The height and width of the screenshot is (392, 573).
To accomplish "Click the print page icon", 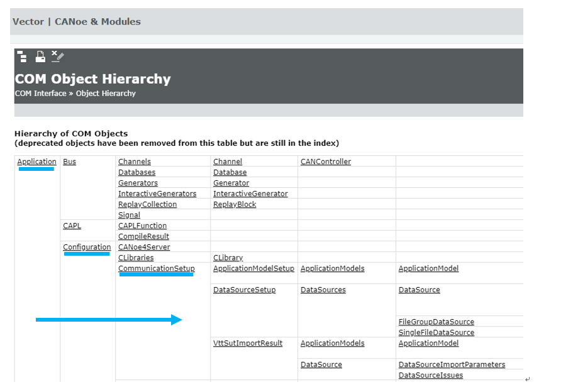I will coord(40,57).
